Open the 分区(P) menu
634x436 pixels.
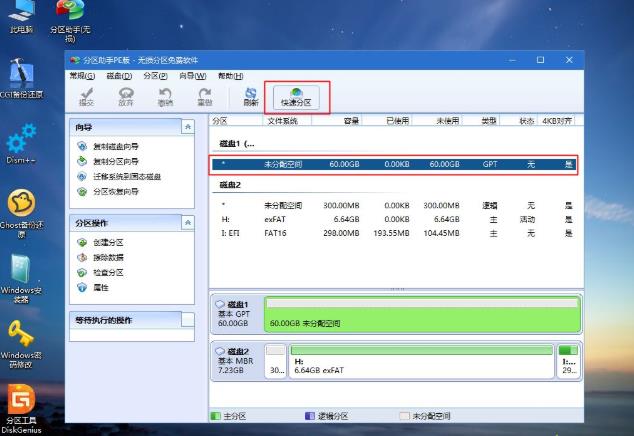click(x=155, y=76)
